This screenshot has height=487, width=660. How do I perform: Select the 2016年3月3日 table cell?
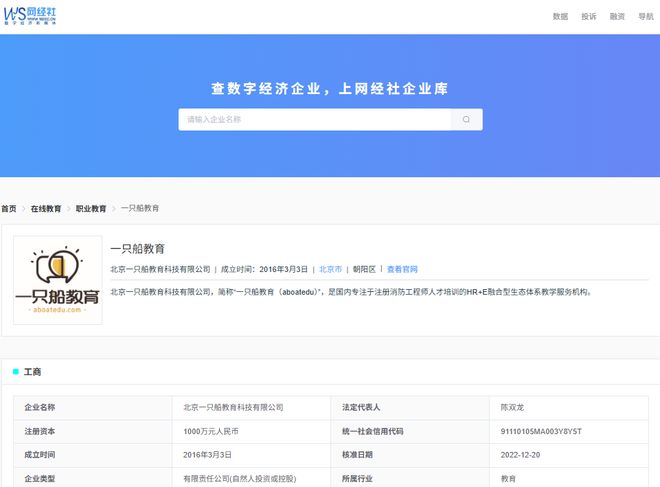point(251,455)
